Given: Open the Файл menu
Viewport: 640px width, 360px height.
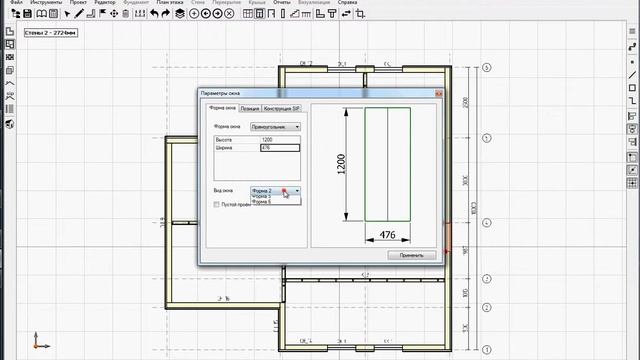Looking at the screenshot, I should (x=16, y=2).
